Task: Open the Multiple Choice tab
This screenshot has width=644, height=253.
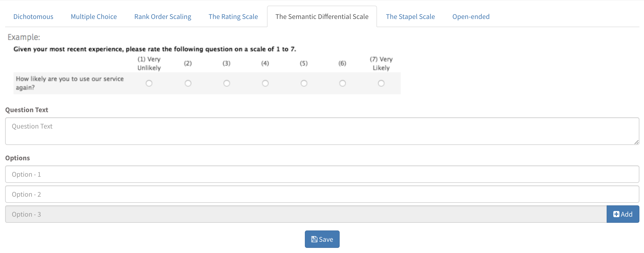Action: pos(94,17)
